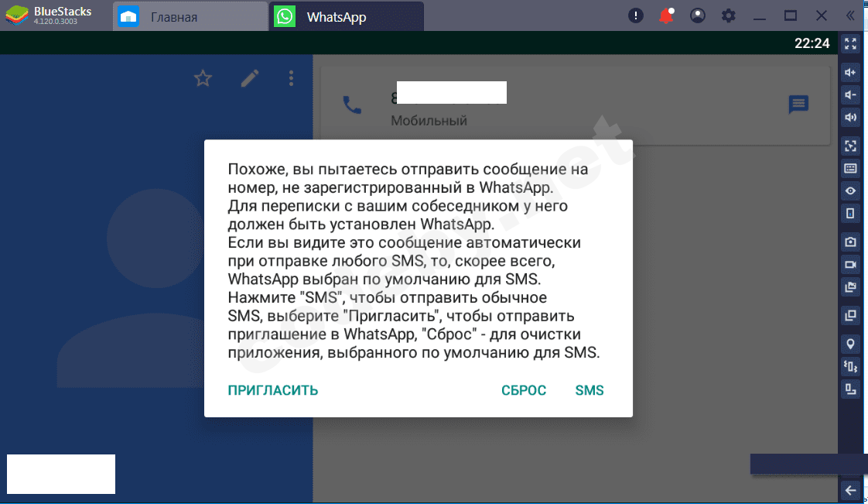The height and width of the screenshot is (504, 868).
Task: Open BlueStacks settings via the gear icon
Action: pyautogui.click(x=729, y=15)
